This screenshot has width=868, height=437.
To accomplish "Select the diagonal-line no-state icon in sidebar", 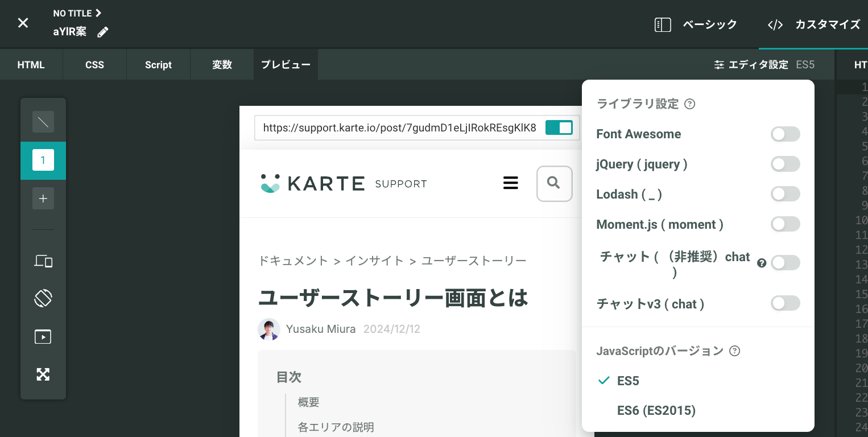I will coord(43,122).
